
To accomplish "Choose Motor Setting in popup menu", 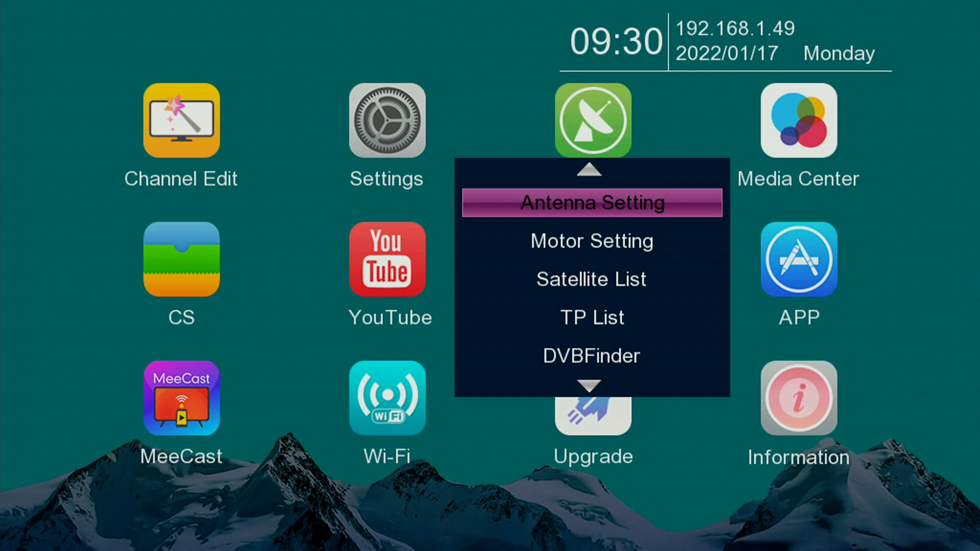I will (x=592, y=241).
